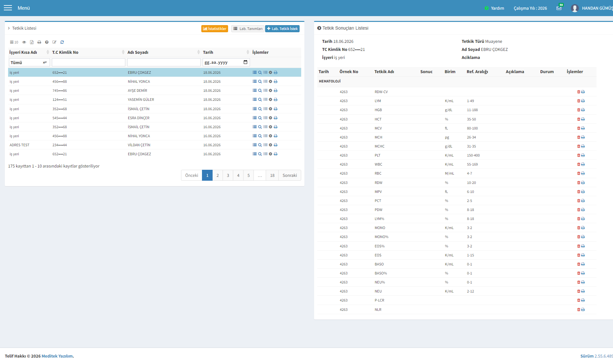Focus the T.C Kimlik No filter field
This screenshot has height=364, width=613.
coord(89,62)
